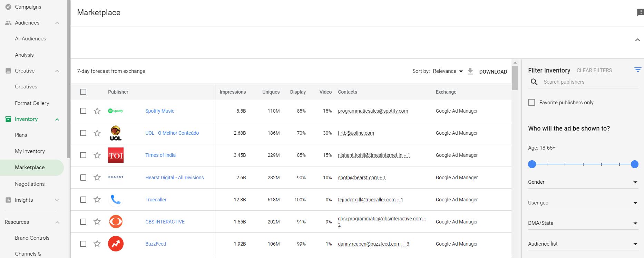The height and width of the screenshot is (258, 644).
Task: Collapse the top panel with the chevron
Action: click(x=637, y=40)
